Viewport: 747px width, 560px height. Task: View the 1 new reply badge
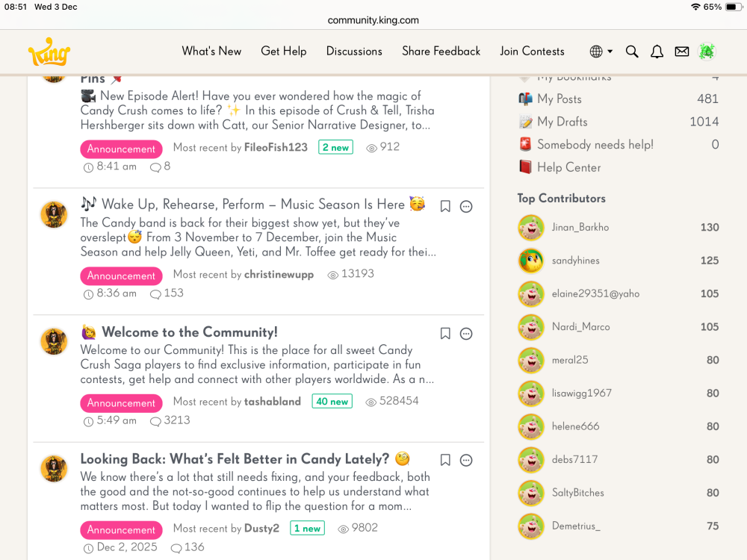tap(307, 528)
